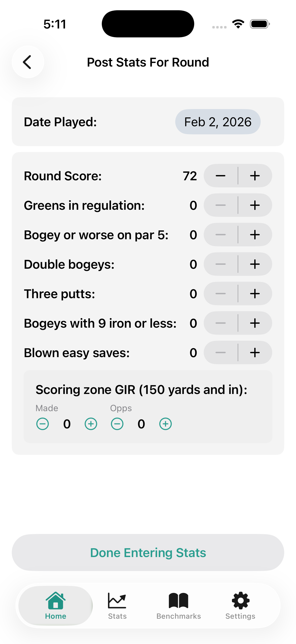Go back with the chevron arrow
This screenshot has height=644, width=296.
click(x=28, y=62)
